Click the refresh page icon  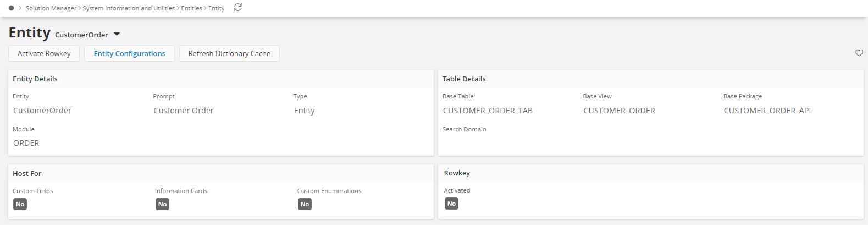(238, 8)
